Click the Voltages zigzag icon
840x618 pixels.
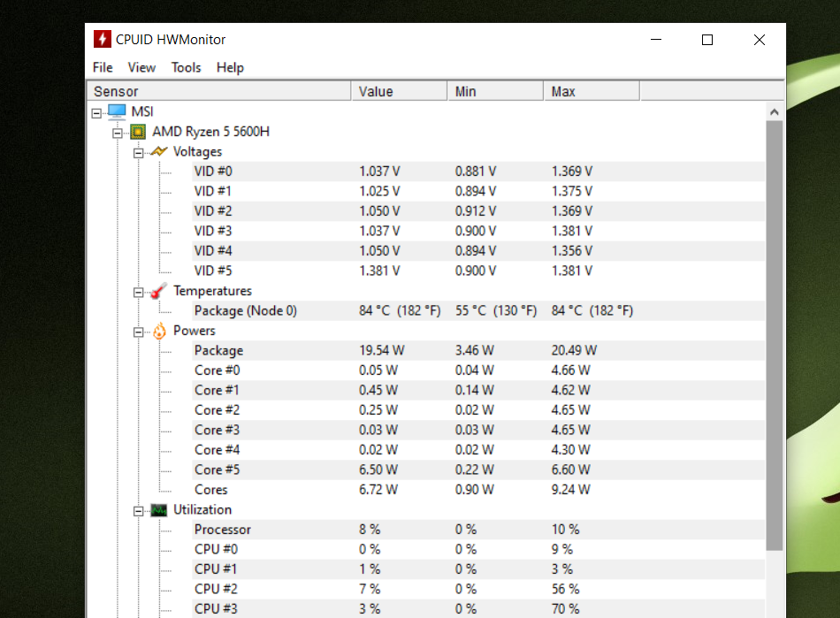coord(158,151)
